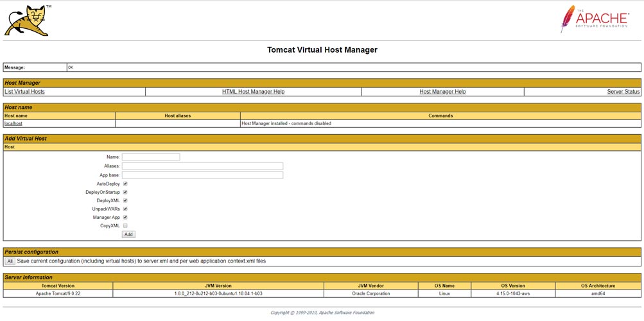The width and height of the screenshot is (644, 321).
Task: Click the 'amd64' architecture cell
Action: (x=598, y=293)
